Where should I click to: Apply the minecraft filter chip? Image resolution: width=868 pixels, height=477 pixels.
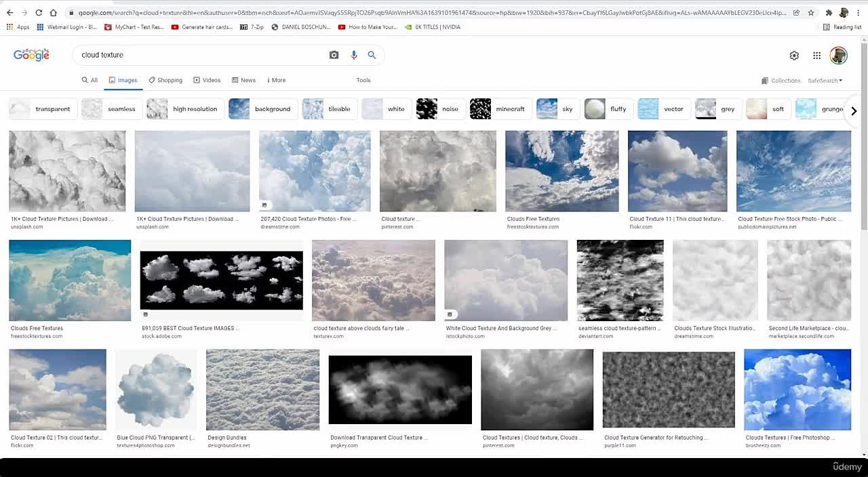click(x=500, y=109)
